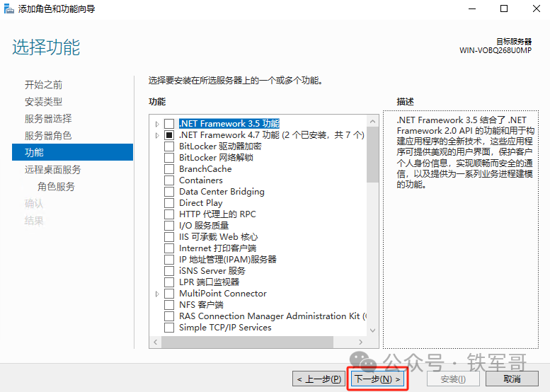Open the 安装类型 wizard step
This screenshot has width=550, height=392.
pyautogui.click(x=43, y=102)
